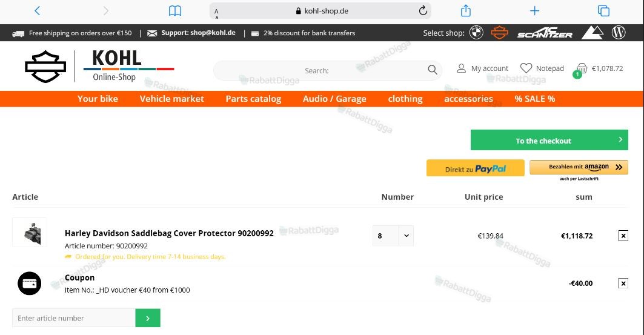This screenshot has height=335, width=644.
Task: Go forward with the browser forward arrow
Action: coord(106,11)
